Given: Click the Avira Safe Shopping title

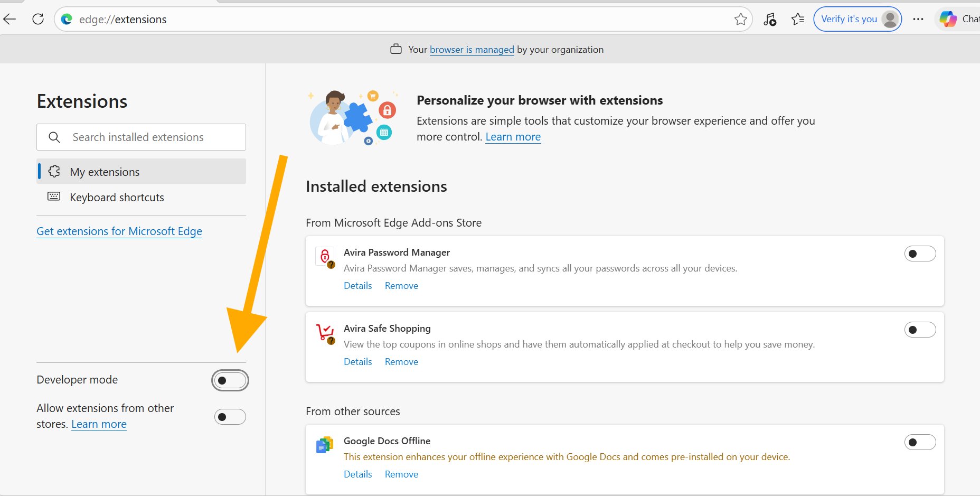Looking at the screenshot, I should point(387,329).
